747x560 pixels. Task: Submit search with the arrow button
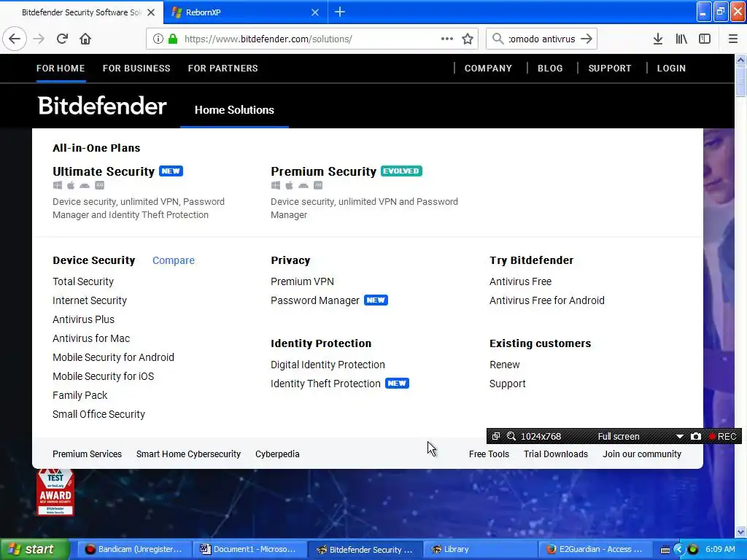coord(587,39)
